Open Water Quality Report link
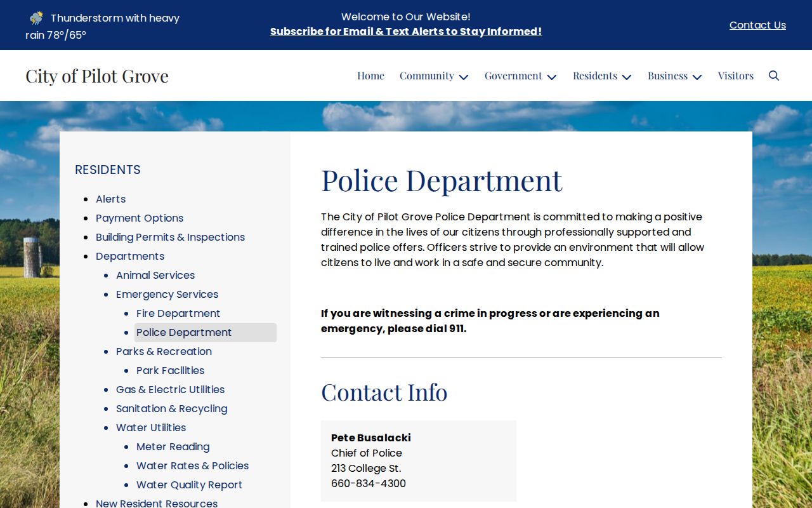The image size is (812, 508). coord(189,485)
